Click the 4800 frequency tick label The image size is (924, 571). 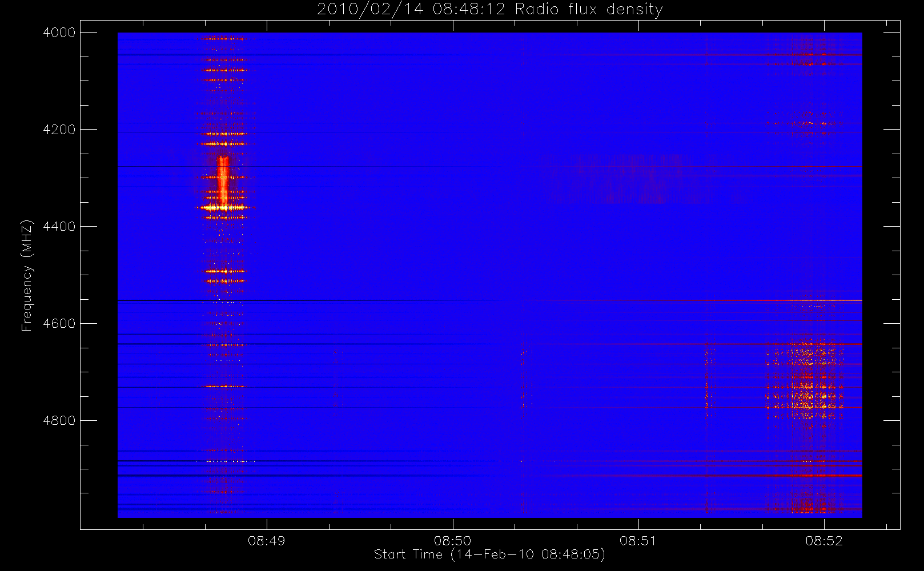(59, 421)
